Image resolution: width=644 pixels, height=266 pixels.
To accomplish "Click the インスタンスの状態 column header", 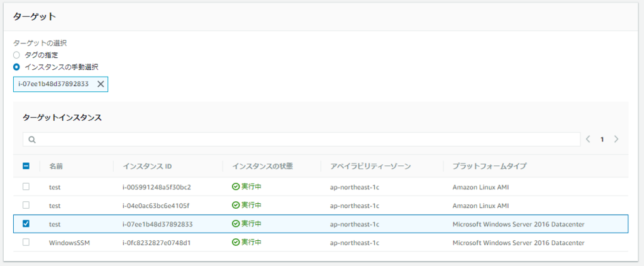I will click(x=262, y=166).
